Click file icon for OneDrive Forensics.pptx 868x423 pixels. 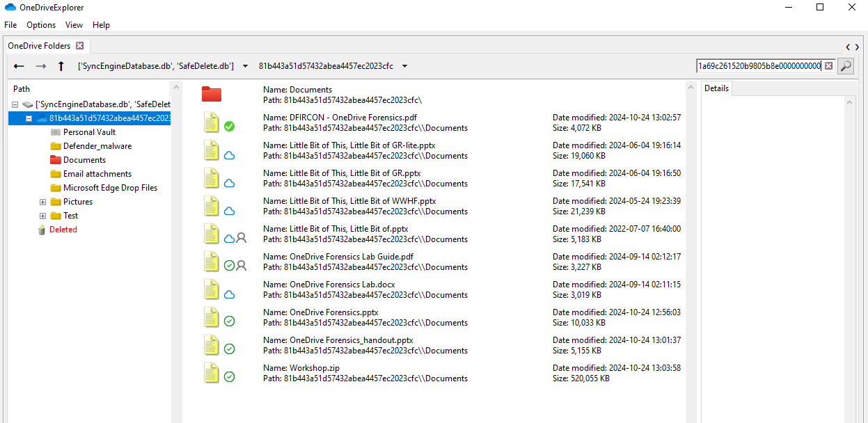point(211,317)
